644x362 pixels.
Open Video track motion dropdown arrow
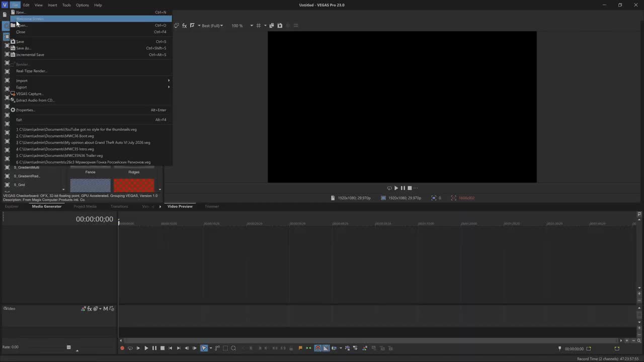coord(100,309)
